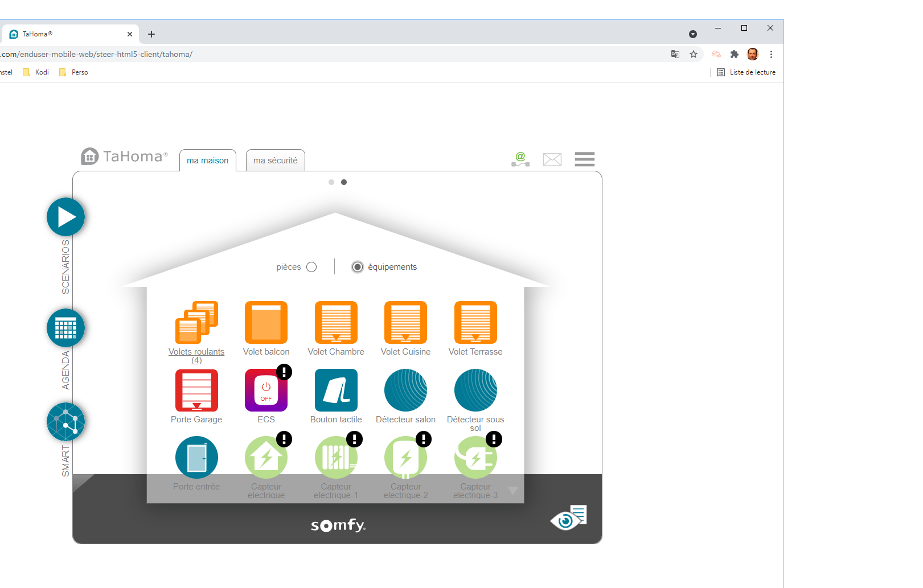
Task: Switch to the ma sécurité tab
Action: pyautogui.click(x=276, y=161)
